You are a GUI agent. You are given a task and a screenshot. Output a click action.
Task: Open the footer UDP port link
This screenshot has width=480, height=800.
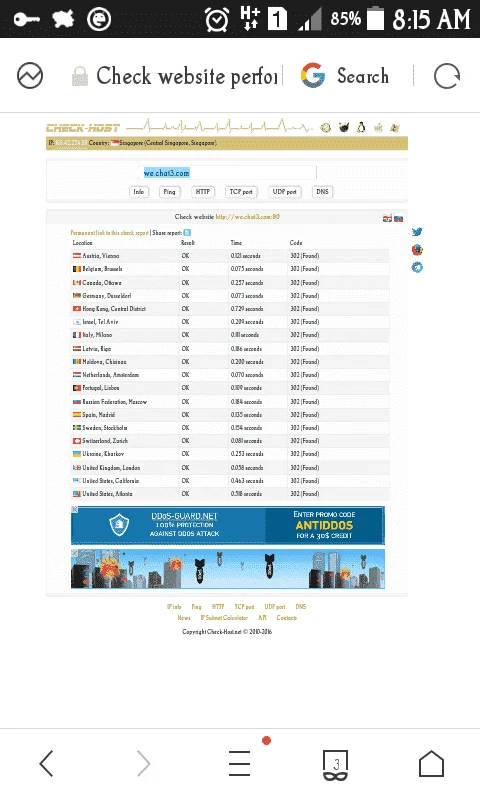pyautogui.click(x=274, y=607)
